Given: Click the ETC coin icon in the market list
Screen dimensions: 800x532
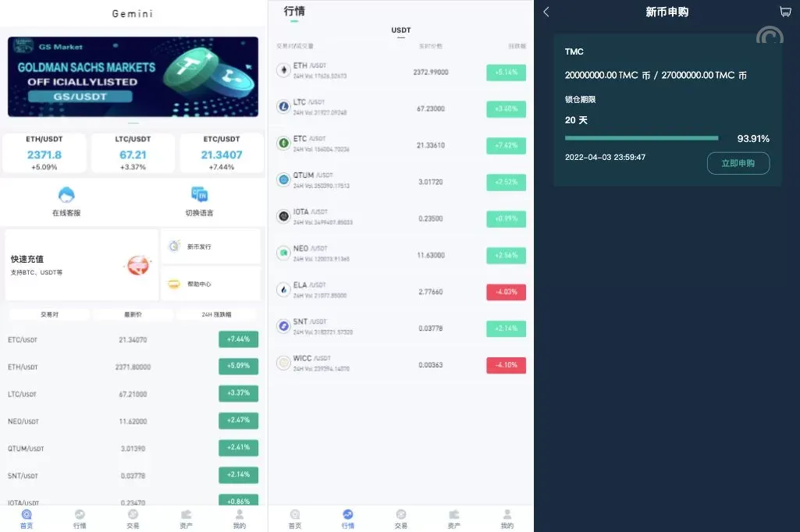Looking at the screenshot, I should coord(283,144).
